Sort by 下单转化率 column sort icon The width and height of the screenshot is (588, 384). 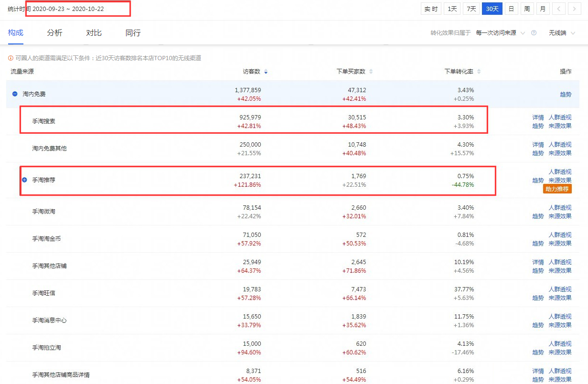[x=479, y=72]
